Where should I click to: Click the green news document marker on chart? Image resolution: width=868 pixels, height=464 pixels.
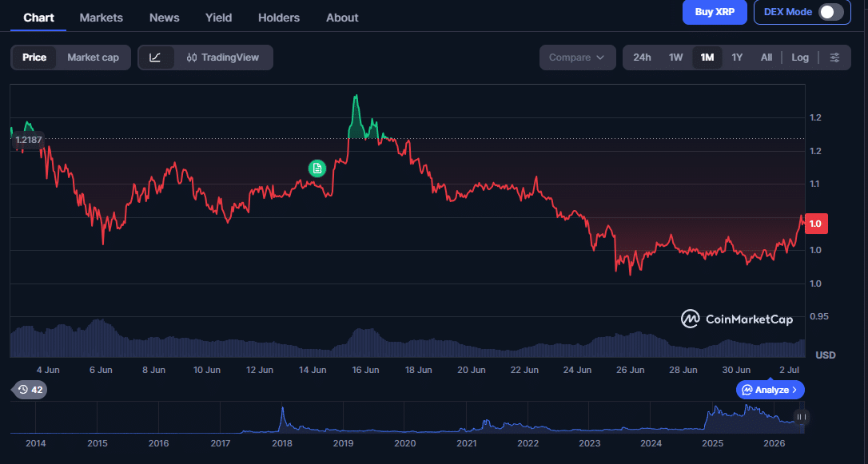[317, 169]
